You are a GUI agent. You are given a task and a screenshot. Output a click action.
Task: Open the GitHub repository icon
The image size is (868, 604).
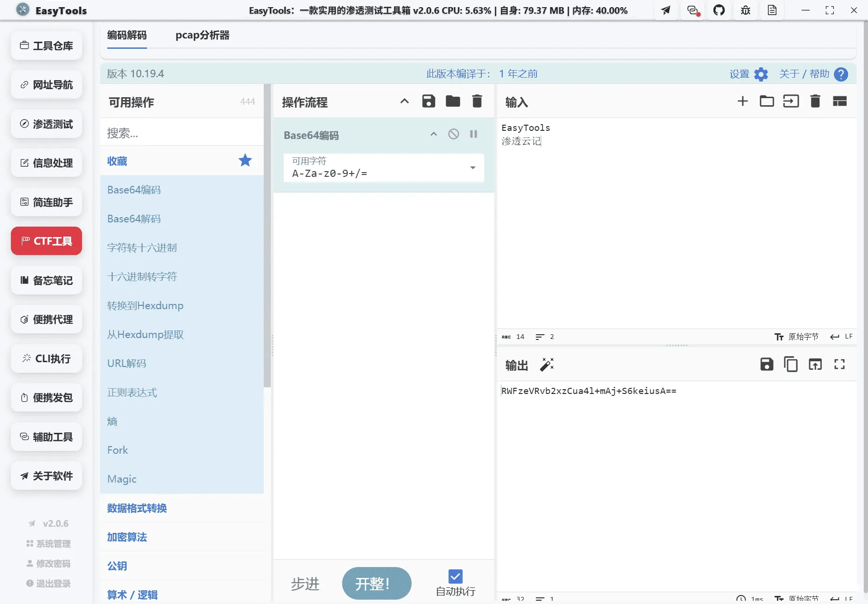719,10
